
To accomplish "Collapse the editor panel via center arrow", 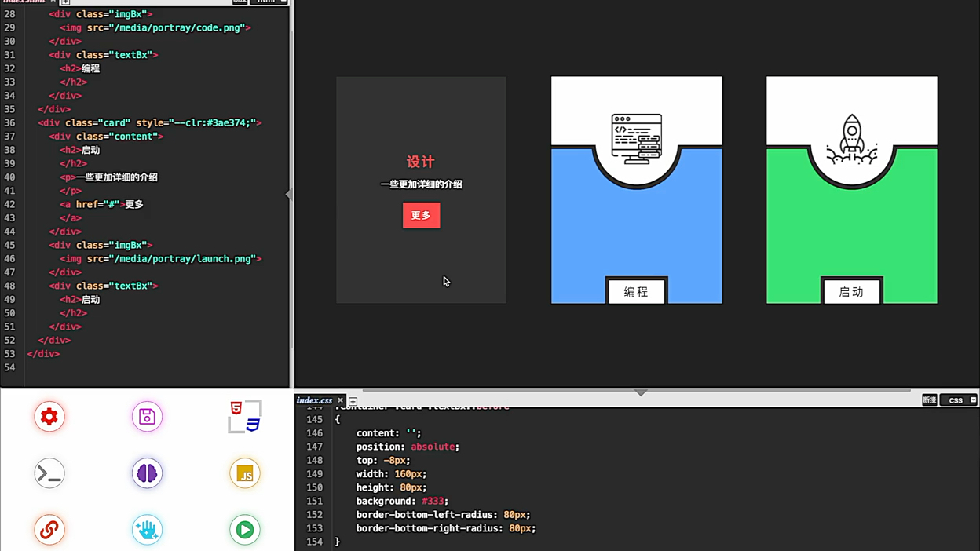I will point(641,392).
